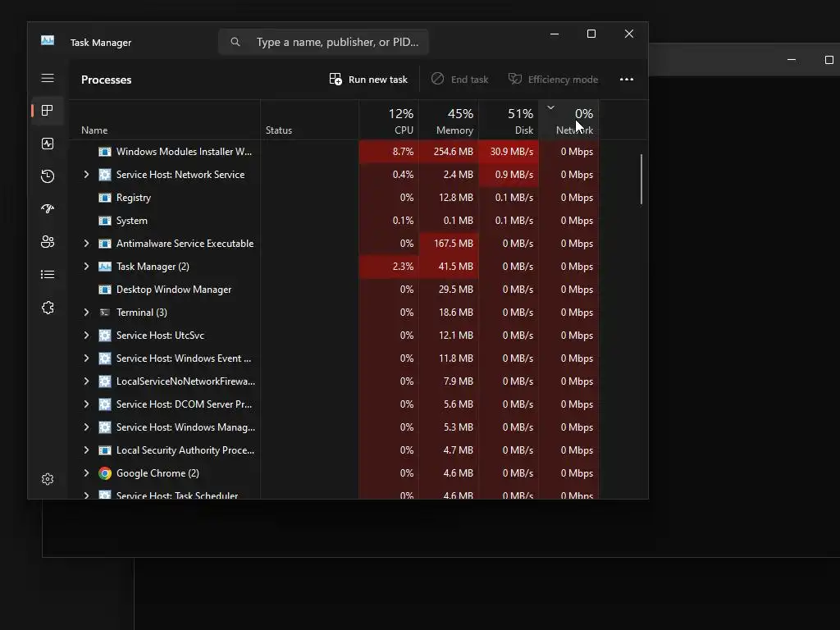Open the App history sidebar icon
The width and height of the screenshot is (840, 630).
click(48, 176)
